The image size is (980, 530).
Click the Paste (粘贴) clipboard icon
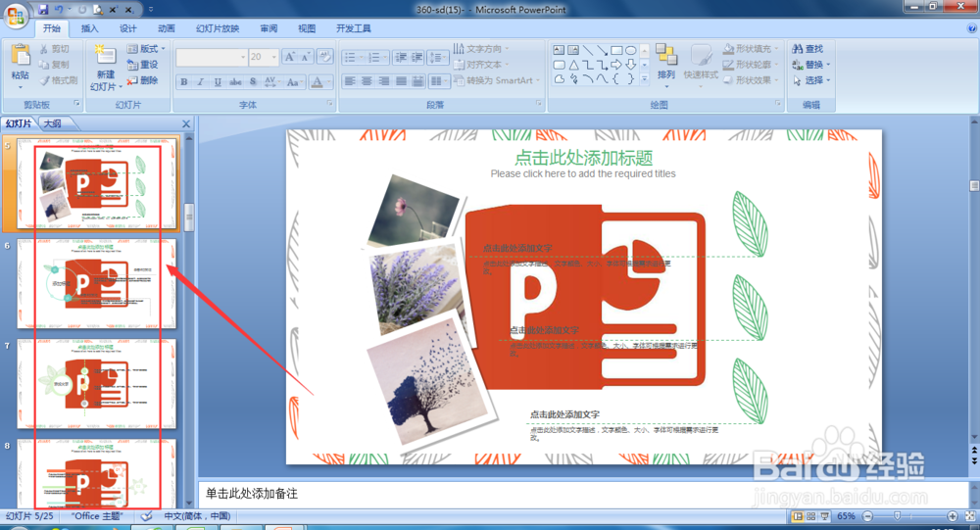pyautogui.click(x=21, y=55)
